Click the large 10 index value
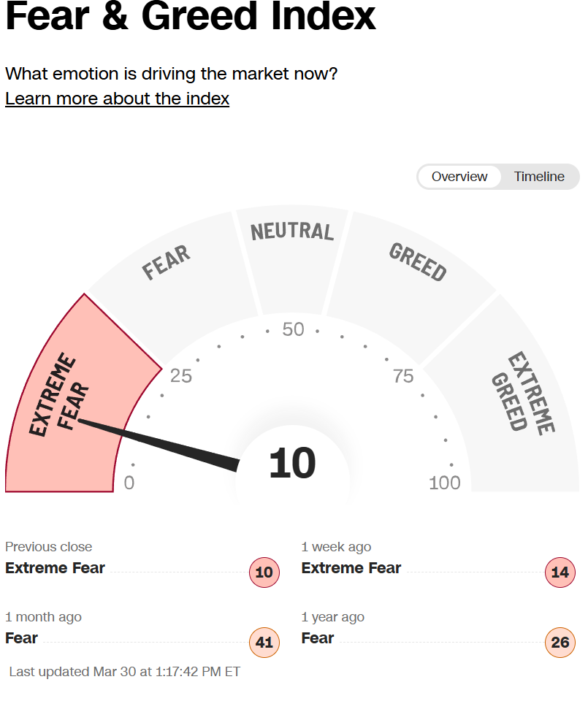The height and width of the screenshot is (701, 588). (292, 463)
